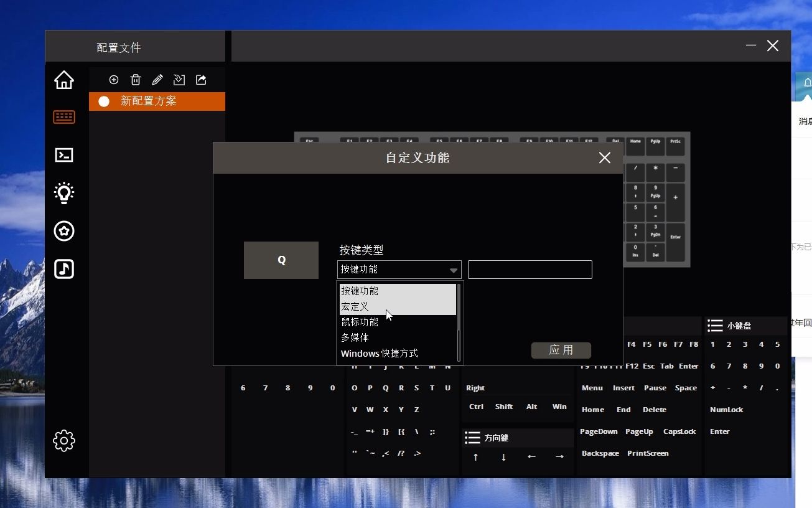Select the backslash symbol key
The image size is (812, 508).
417,431
